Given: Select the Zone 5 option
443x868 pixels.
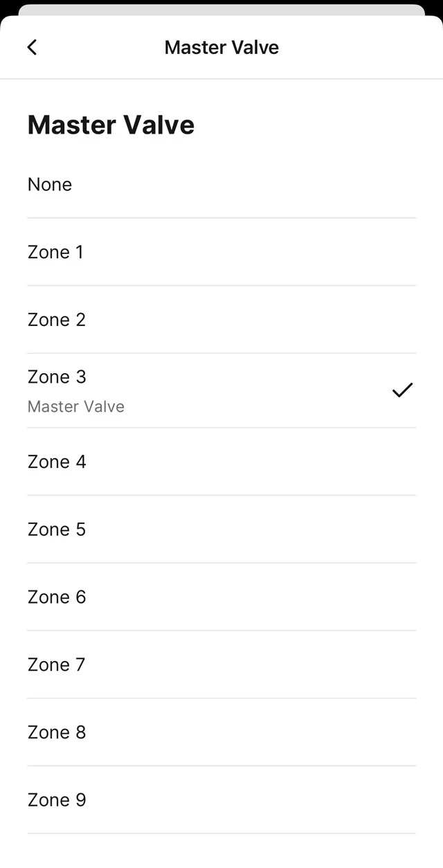Looking at the screenshot, I should tap(57, 530).
